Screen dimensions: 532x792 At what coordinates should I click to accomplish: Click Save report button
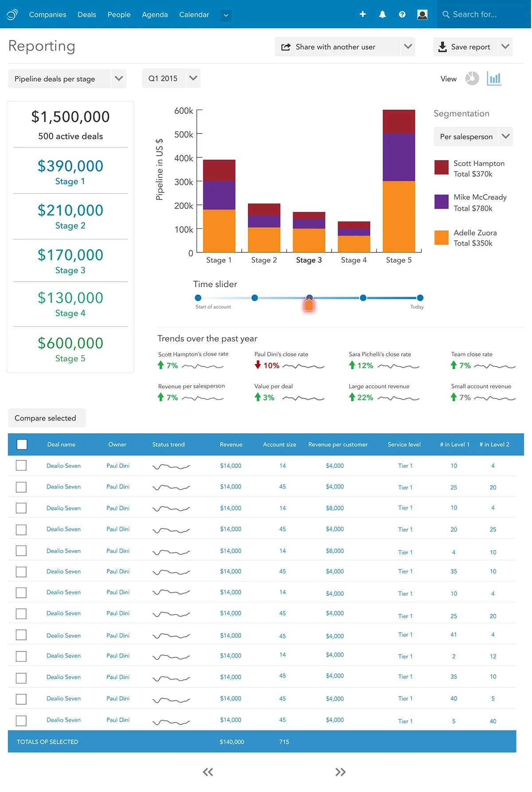coord(465,47)
